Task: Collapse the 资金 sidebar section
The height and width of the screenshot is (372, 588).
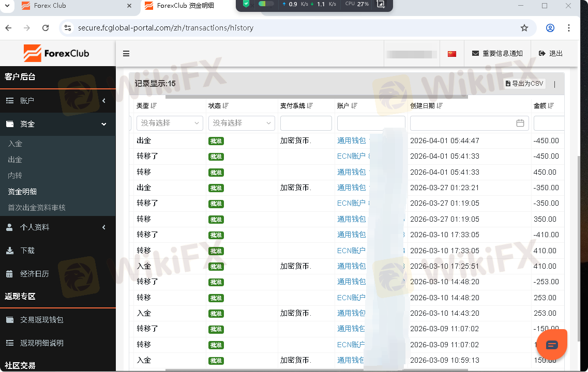Action: pos(57,124)
